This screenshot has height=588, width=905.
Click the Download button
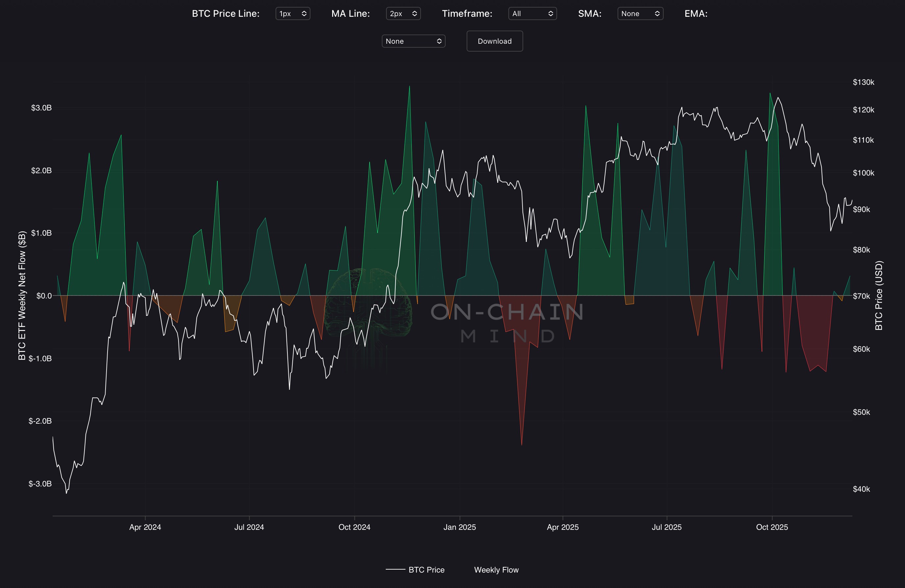[x=494, y=41]
